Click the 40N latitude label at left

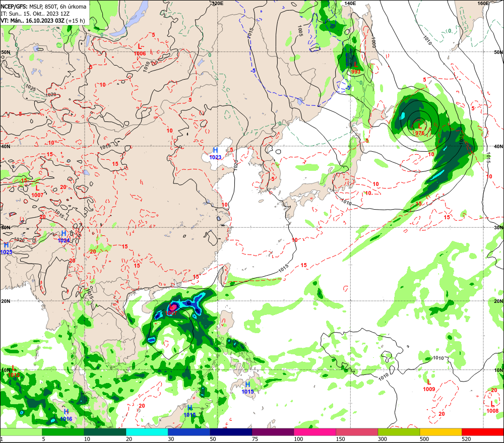click(6, 146)
